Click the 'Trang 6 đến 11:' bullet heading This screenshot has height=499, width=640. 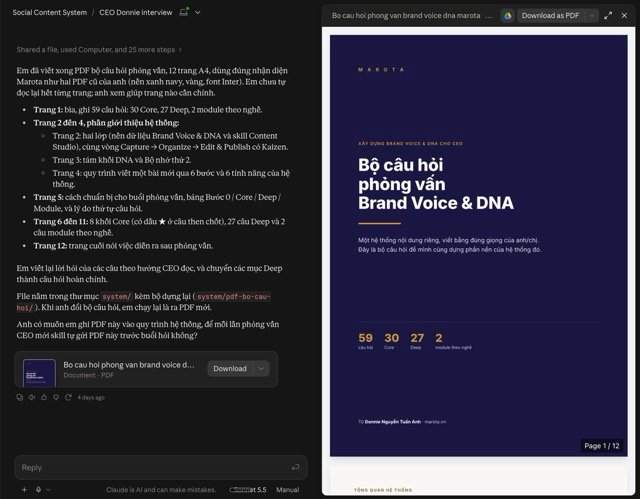(61, 222)
